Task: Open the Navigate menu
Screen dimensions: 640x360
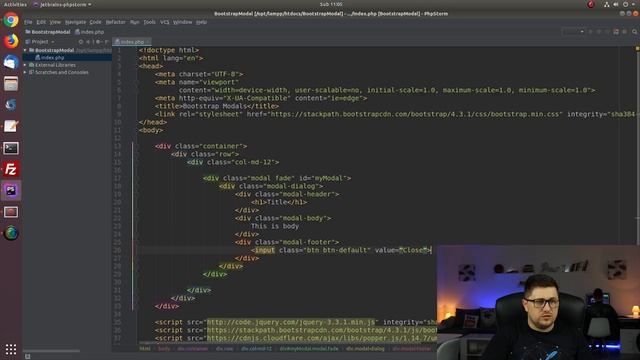Action: pyautogui.click(x=76, y=22)
